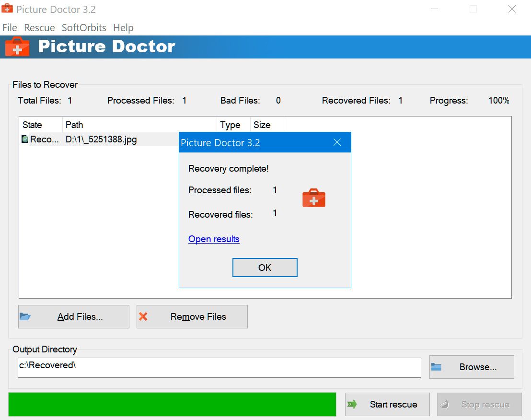Click the Output Directory path field
The image size is (531, 420).
pos(219,367)
